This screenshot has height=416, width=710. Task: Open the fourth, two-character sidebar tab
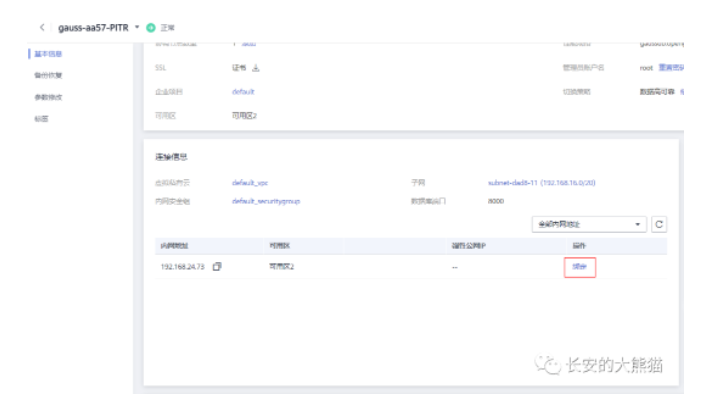click(x=41, y=119)
